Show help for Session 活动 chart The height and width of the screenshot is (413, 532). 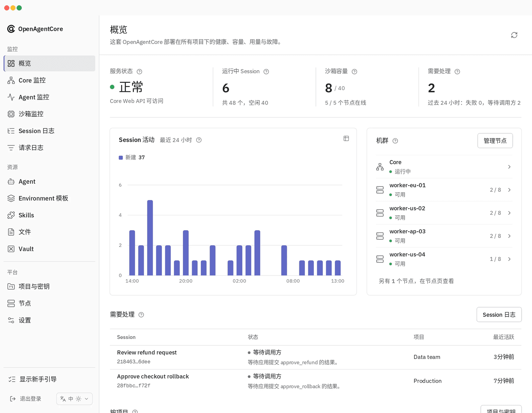coord(199,140)
